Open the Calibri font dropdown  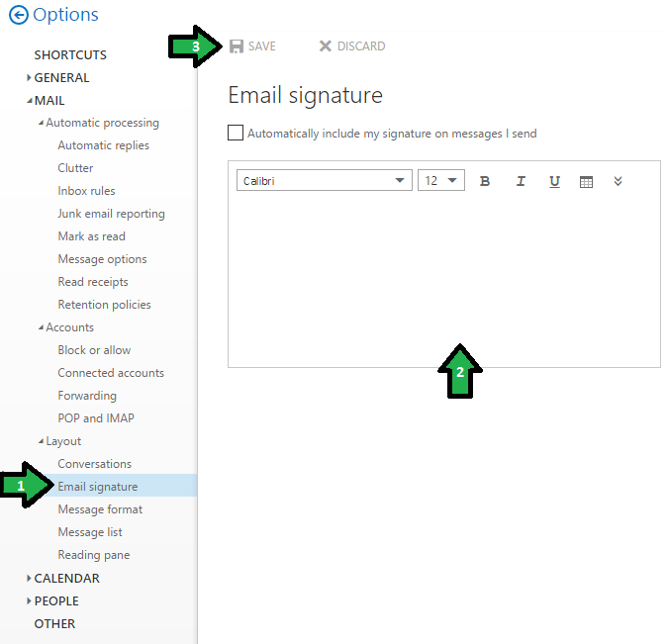click(x=325, y=181)
